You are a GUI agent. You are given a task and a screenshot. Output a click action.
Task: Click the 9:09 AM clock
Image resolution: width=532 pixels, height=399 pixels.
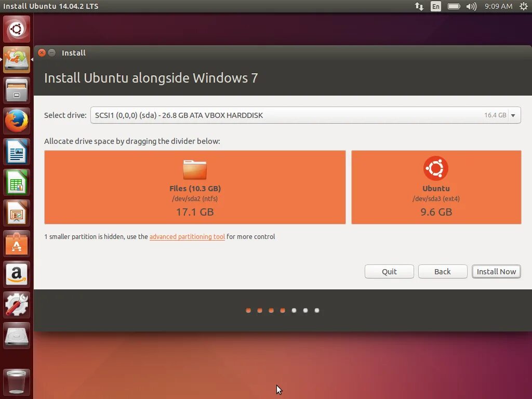tap(498, 6)
